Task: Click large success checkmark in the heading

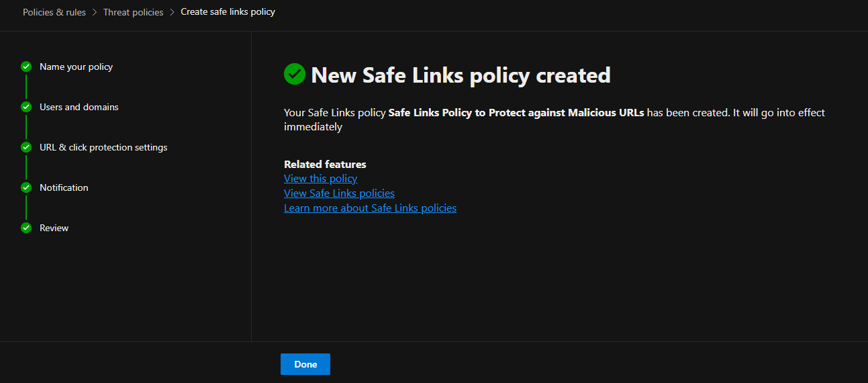Action: click(295, 75)
